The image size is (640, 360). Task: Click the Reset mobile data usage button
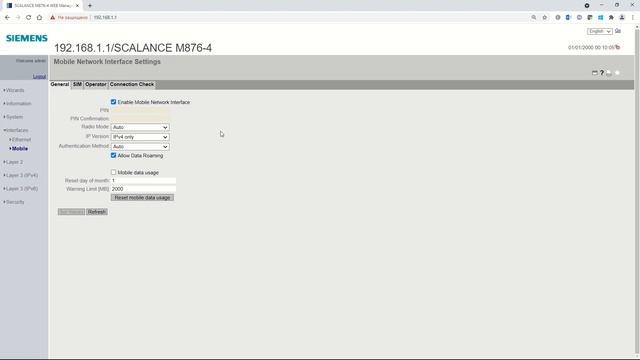pyautogui.click(x=142, y=198)
